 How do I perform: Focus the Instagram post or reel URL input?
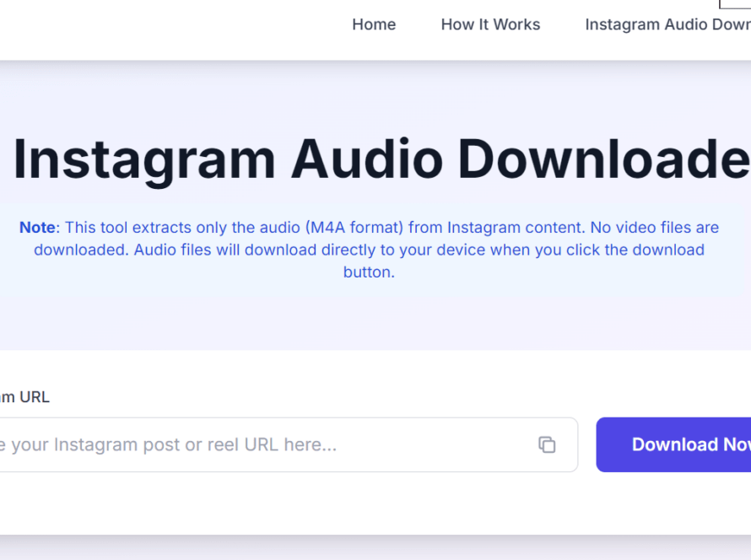[x=288, y=444]
